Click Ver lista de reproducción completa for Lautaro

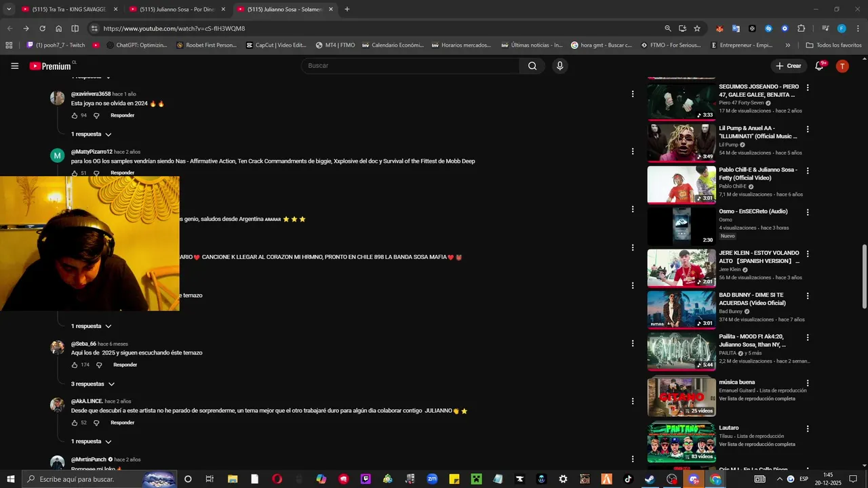pyautogui.click(x=757, y=444)
